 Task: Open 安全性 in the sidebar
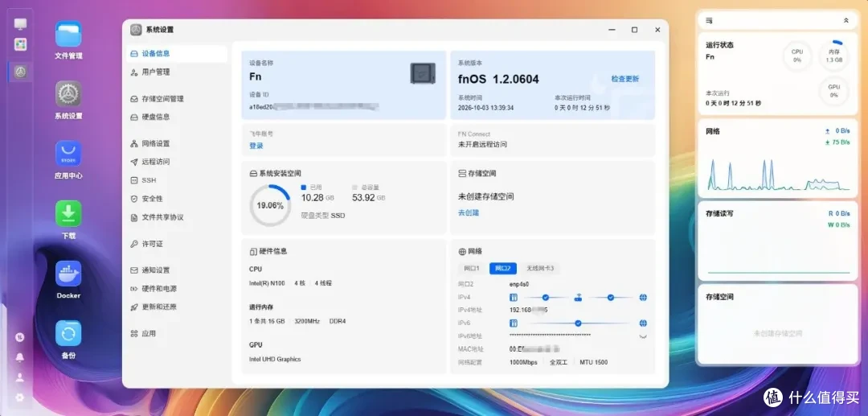pyautogui.click(x=177, y=198)
